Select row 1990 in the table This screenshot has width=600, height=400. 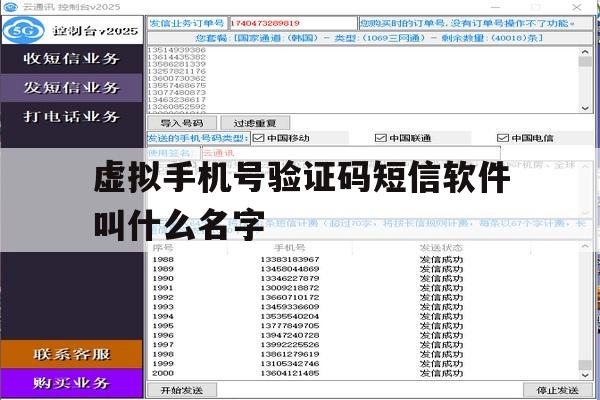[364, 278]
